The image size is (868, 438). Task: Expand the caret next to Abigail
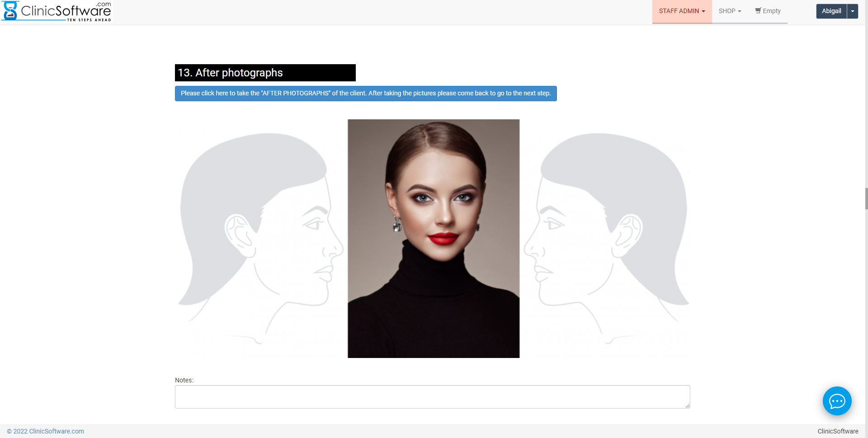(853, 11)
